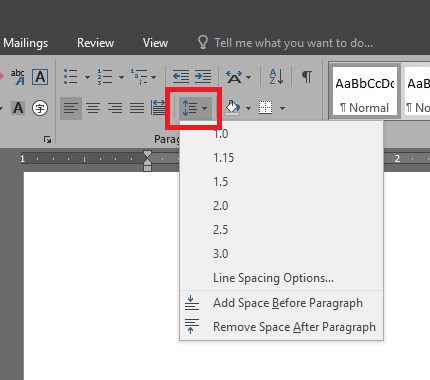The image size is (430, 380).
Task: Open the Font dialog launcher
Action: click(47, 139)
